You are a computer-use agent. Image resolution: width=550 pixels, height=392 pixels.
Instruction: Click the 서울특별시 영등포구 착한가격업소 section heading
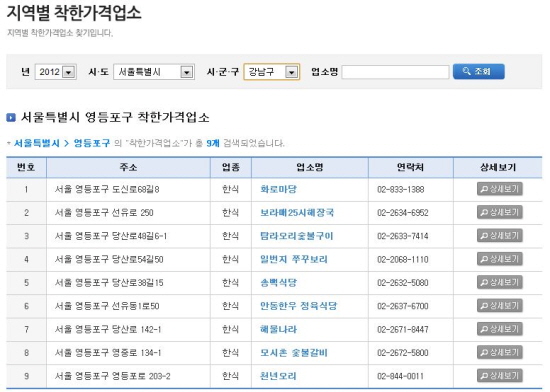tap(115, 117)
